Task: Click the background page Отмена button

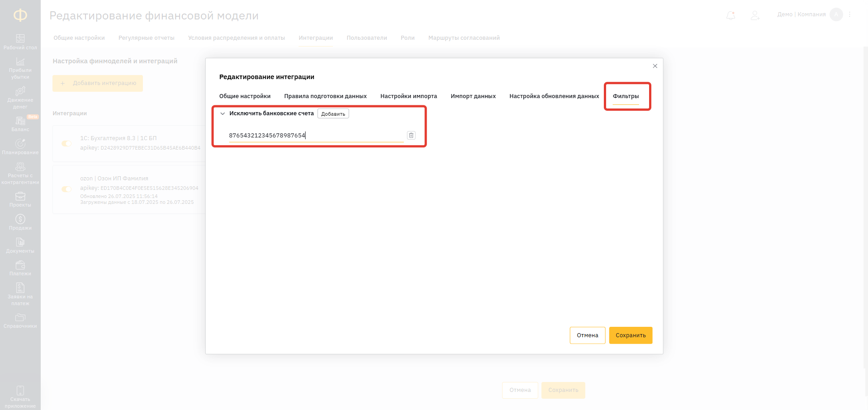Action: 520,390
